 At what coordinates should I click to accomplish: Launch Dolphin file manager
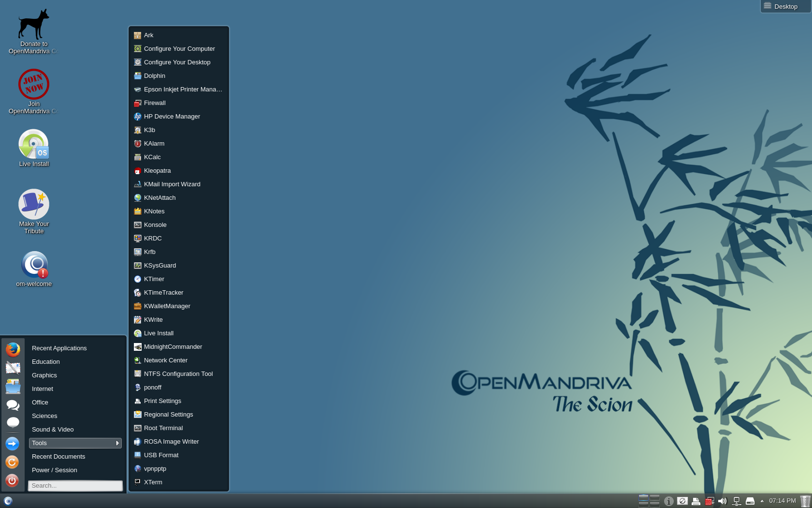click(179, 76)
